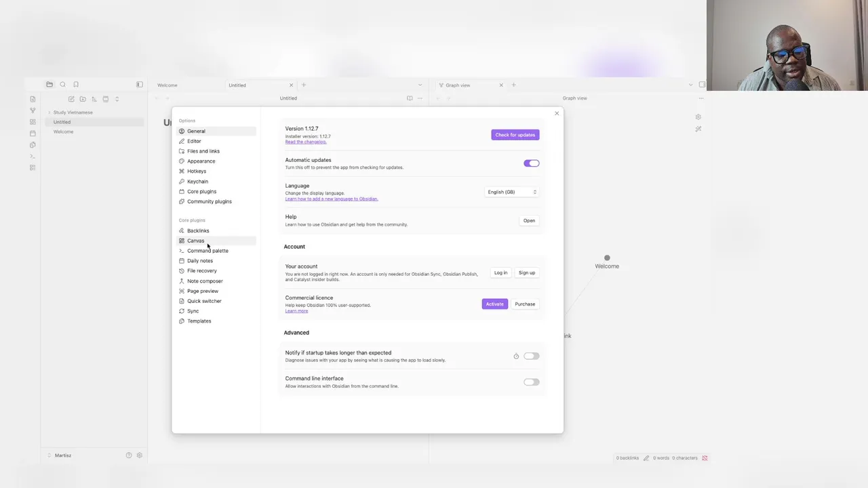The width and height of the screenshot is (868, 488).
Task: Click Activate commercial licence button
Action: (x=494, y=304)
